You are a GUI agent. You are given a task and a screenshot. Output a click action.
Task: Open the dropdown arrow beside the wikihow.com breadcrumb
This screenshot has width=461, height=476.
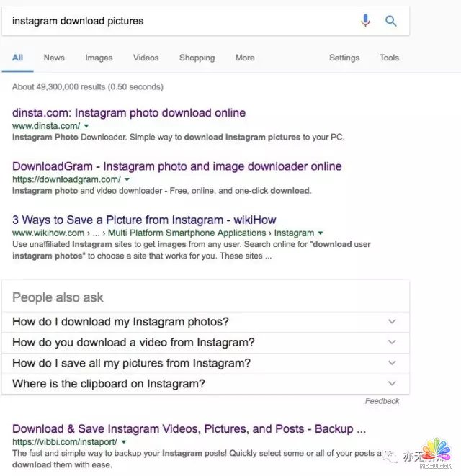pyautogui.click(x=320, y=233)
